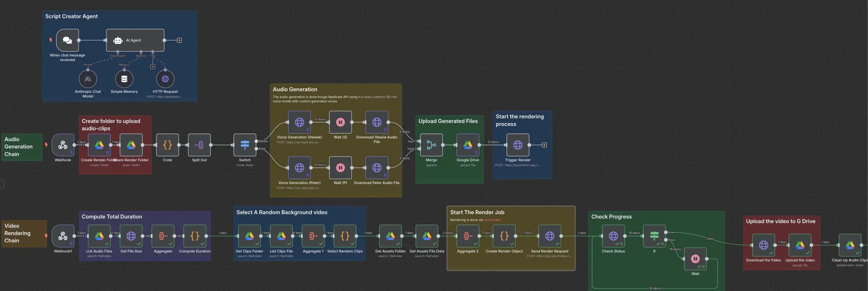
Task: Select the If node in Check Progress
Action: pos(654,236)
